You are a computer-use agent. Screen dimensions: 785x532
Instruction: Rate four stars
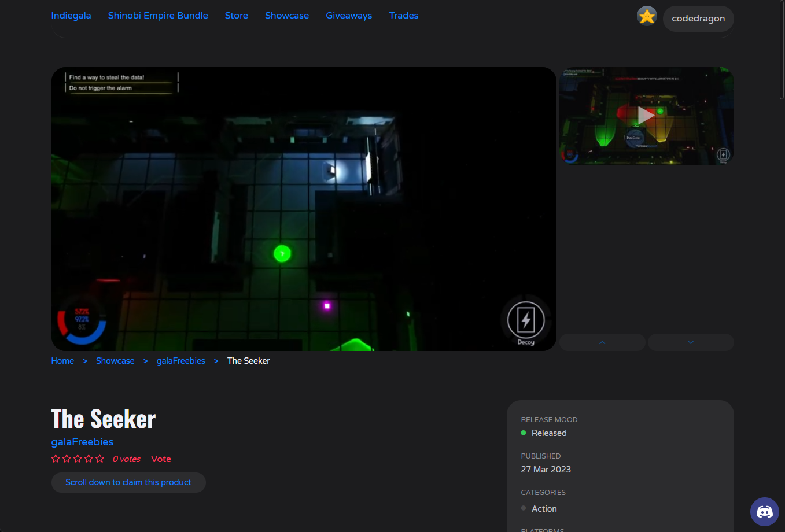click(x=89, y=459)
